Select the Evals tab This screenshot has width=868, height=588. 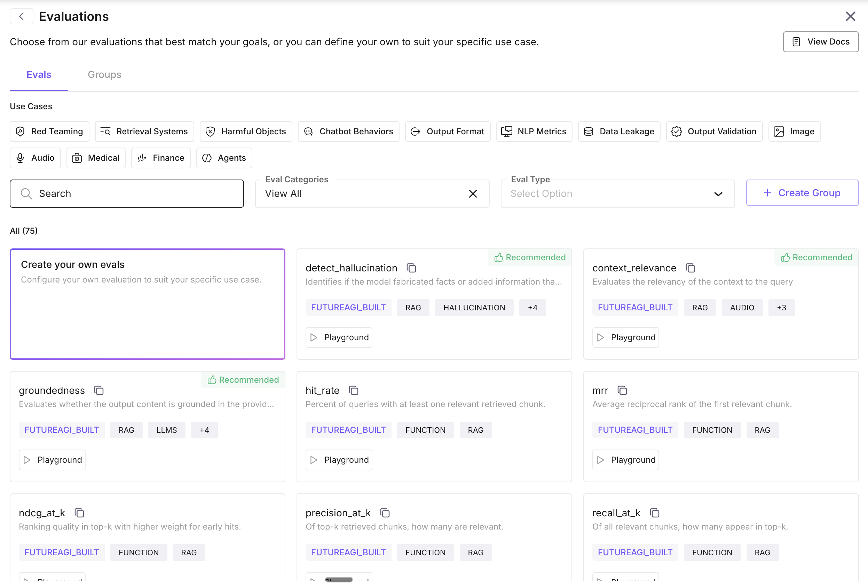tap(39, 74)
